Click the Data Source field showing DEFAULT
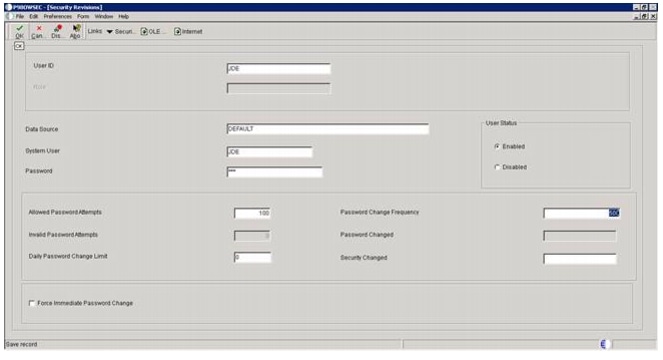The height and width of the screenshot is (360, 663). [328, 129]
